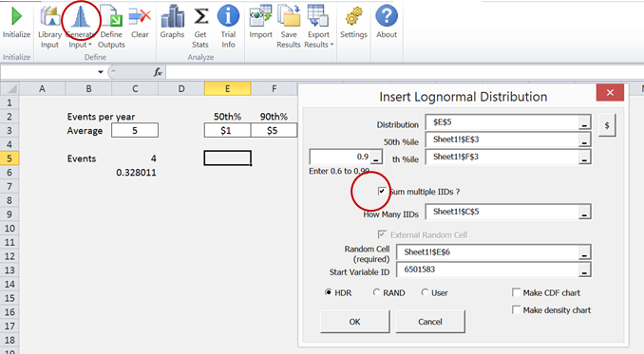Click the fx insert function icon

coord(158,73)
